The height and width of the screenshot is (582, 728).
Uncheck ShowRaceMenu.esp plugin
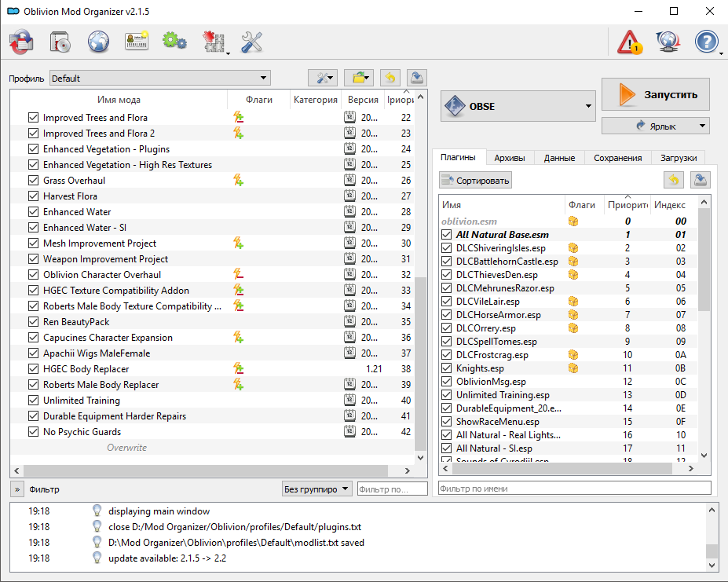point(447,422)
